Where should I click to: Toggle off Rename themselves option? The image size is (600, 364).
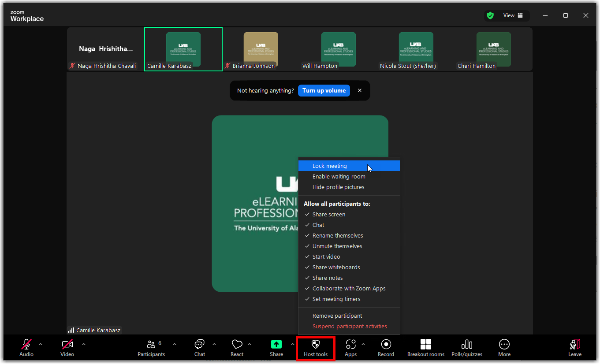(x=338, y=236)
